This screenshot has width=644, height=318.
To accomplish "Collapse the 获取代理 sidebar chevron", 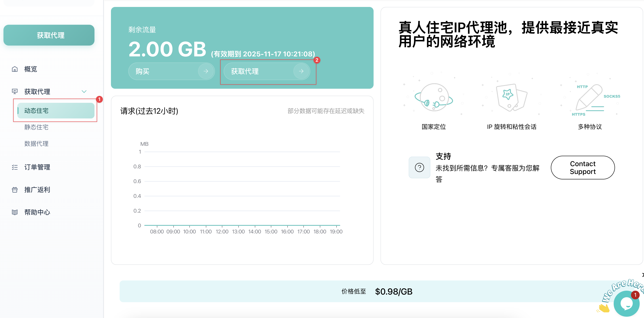I will tap(84, 92).
